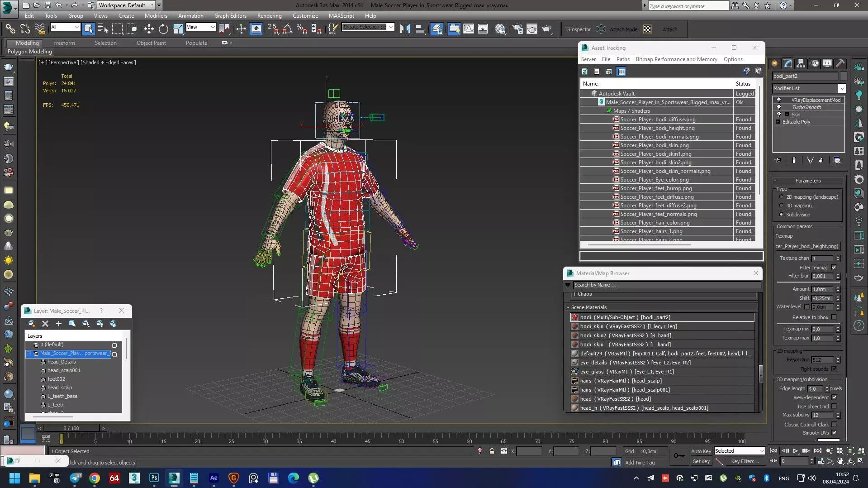This screenshot has width=868, height=488.
Task: Click the Set Key button
Action: tap(701, 461)
